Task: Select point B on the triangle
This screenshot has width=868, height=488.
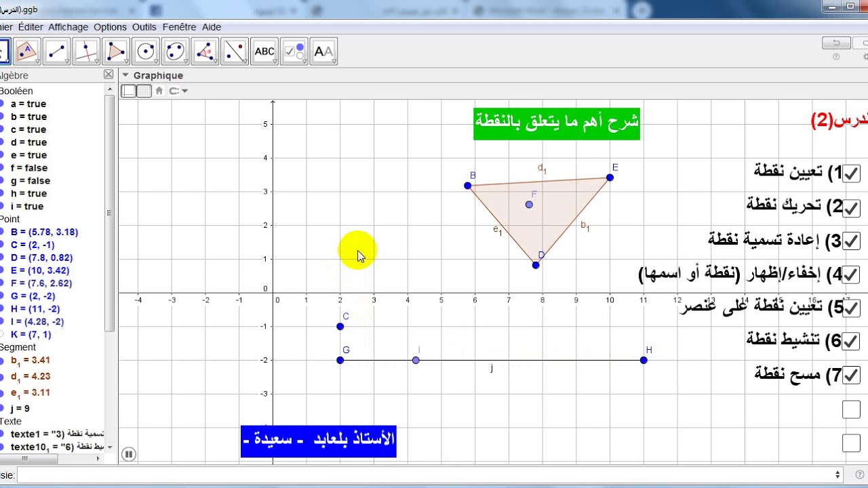Action: 468,186
